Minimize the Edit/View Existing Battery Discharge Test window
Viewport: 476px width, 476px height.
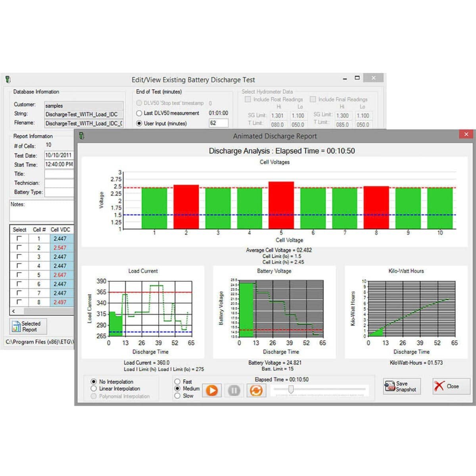pos(345,79)
